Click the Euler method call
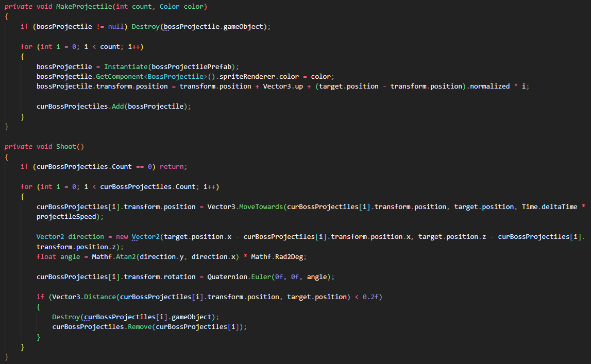Viewport: 591px width, 364px height. click(261, 277)
